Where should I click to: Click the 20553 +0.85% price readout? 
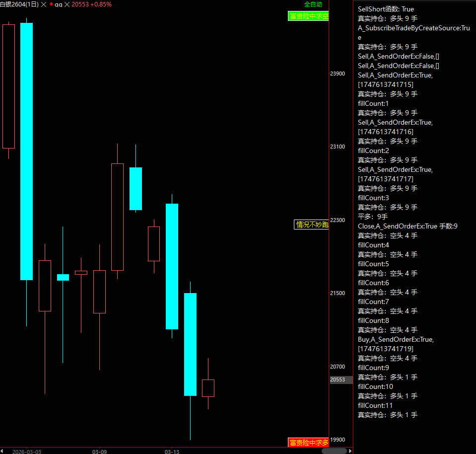tap(91, 4)
